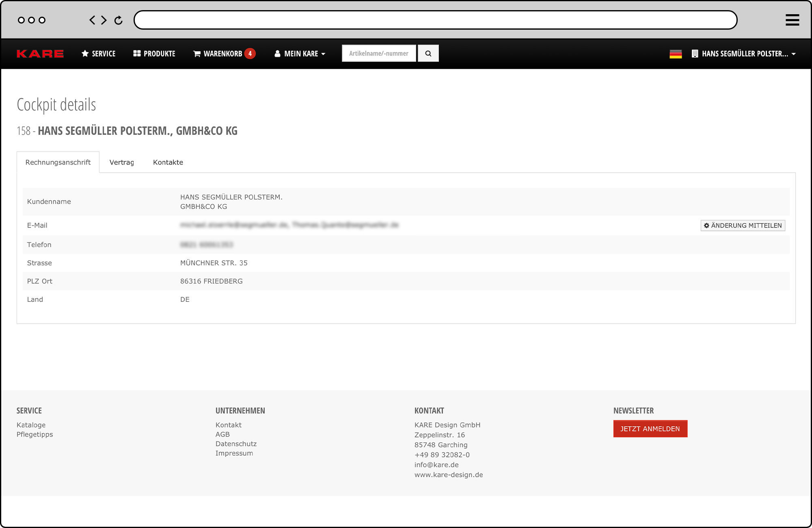The height and width of the screenshot is (528, 812).
Task: Click the Änderung mitteilen button
Action: point(743,225)
